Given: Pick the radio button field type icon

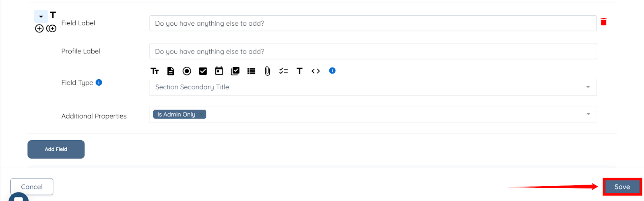Looking at the screenshot, I should tap(187, 71).
